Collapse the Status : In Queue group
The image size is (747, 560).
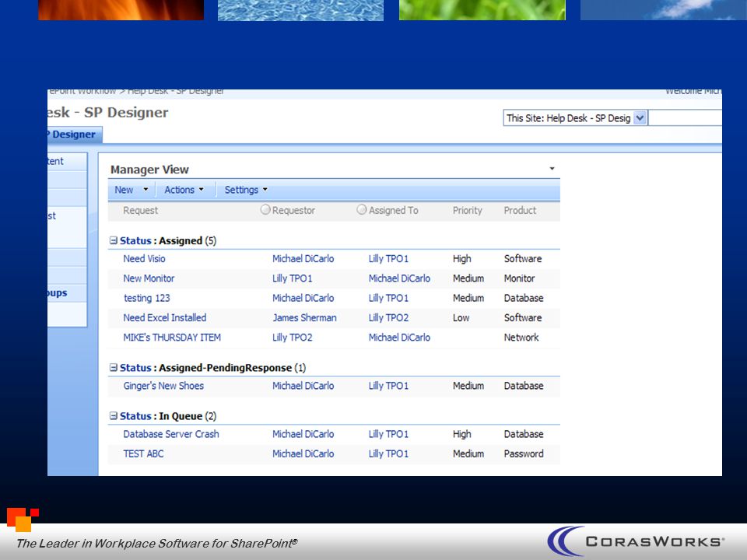114,415
